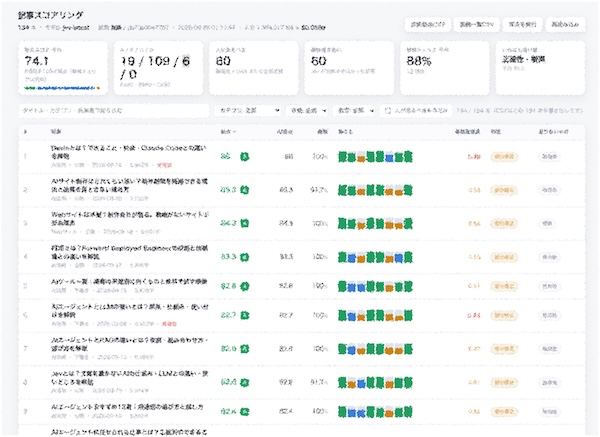Click grade badge in the Claude Code article row
The height and width of the screenshot is (437, 600).
(245, 156)
